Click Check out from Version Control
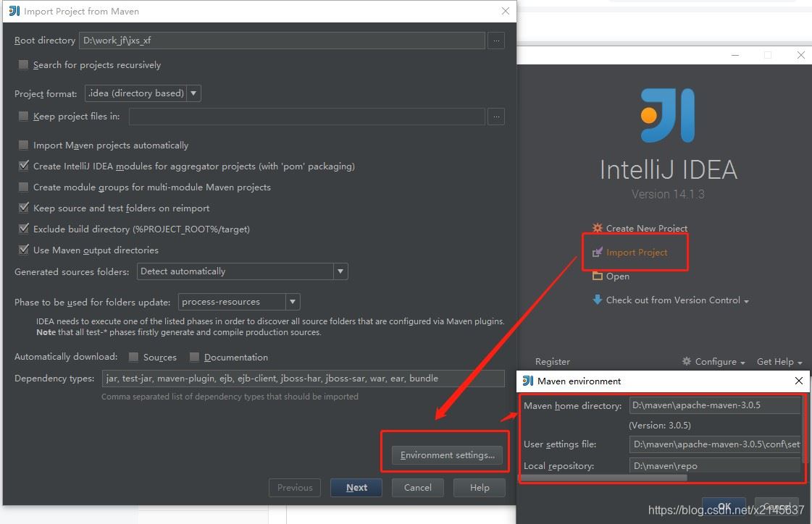This screenshot has height=524, width=812. pyautogui.click(x=673, y=300)
